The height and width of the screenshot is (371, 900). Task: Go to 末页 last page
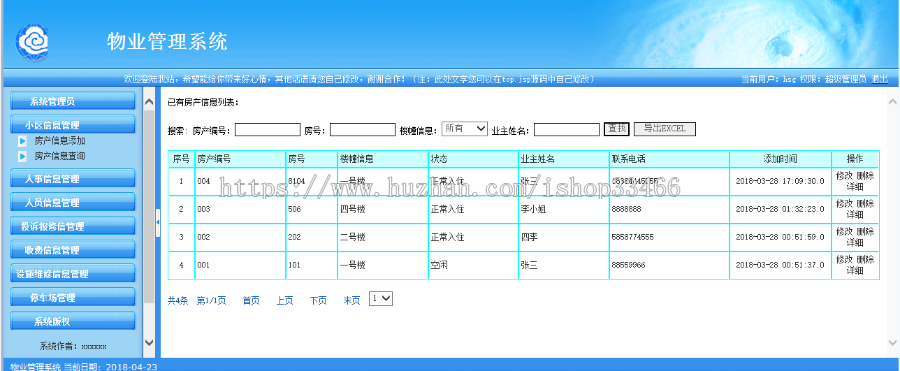coord(352,300)
